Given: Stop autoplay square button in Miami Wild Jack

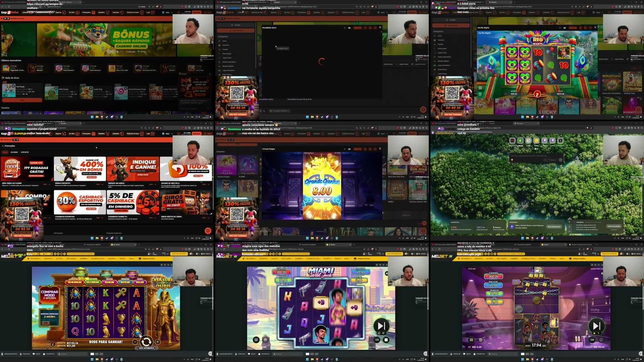Looking at the screenshot, I should pos(386,340).
